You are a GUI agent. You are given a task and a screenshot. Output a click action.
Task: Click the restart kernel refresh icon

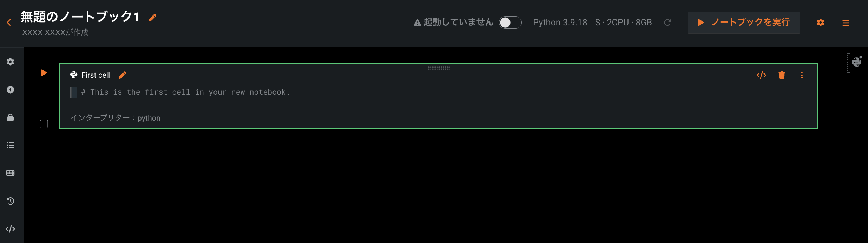coord(668,23)
